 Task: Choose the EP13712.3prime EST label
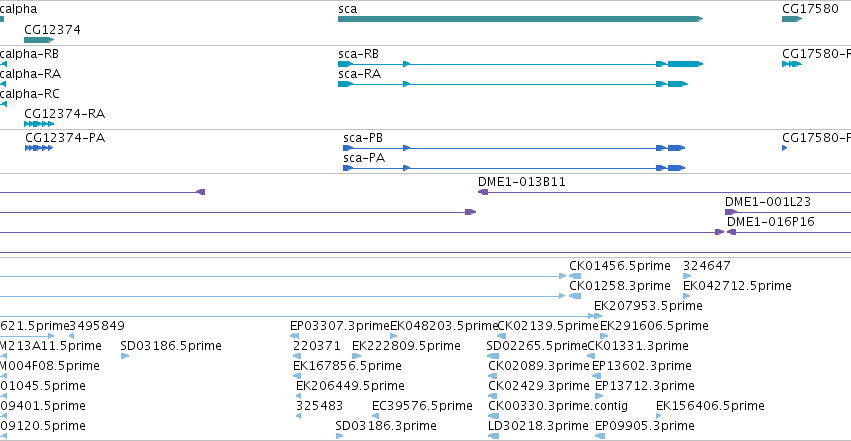pos(645,386)
